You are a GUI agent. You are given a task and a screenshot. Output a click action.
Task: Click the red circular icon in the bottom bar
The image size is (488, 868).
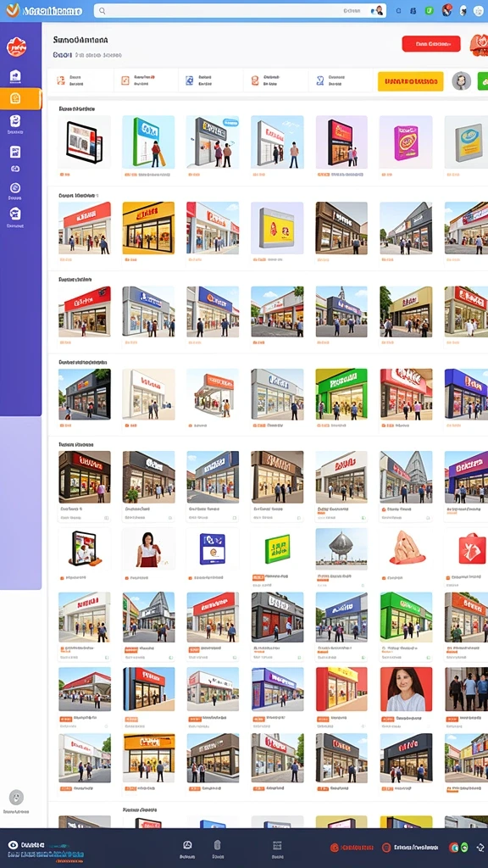[334, 847]
